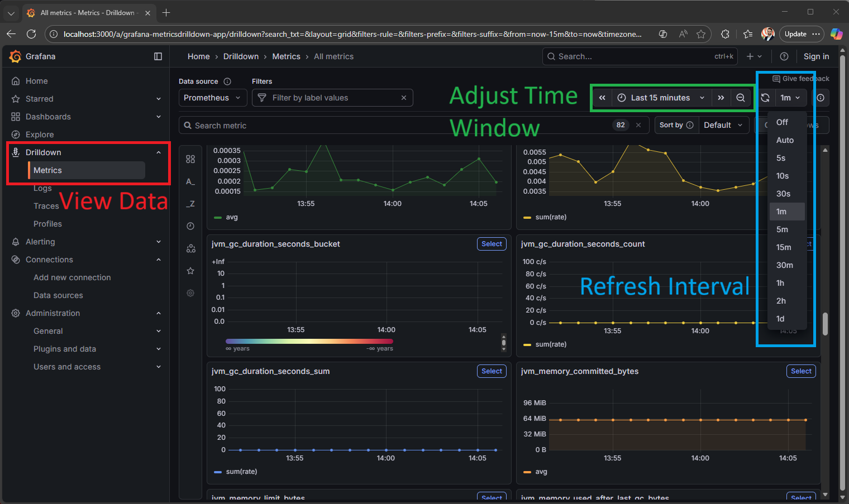The image size is (849, 504).
Task: Click the Sign in link
Action: (x=816, y=56)
